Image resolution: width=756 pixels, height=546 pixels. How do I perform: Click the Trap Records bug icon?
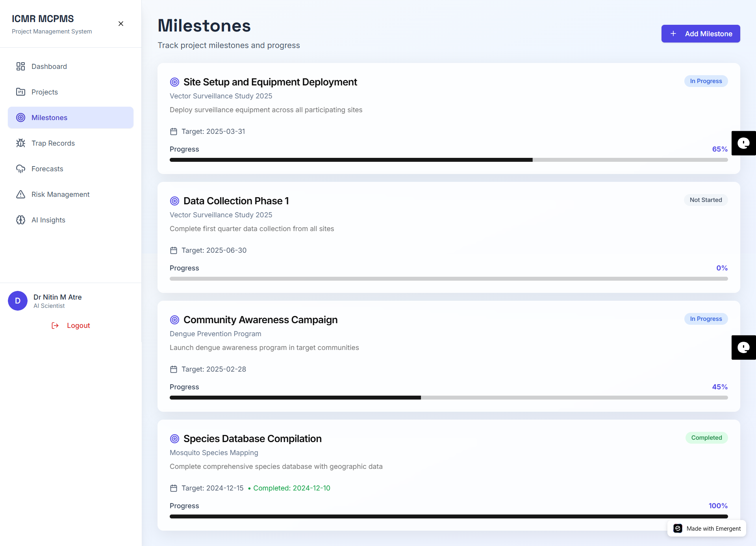20,143
